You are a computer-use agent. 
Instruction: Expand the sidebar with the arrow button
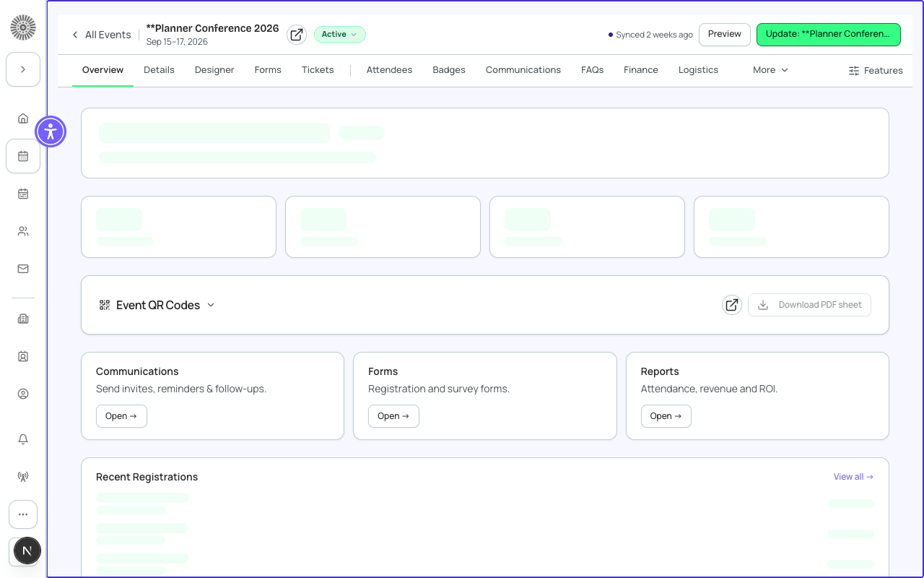coord(23,69)
